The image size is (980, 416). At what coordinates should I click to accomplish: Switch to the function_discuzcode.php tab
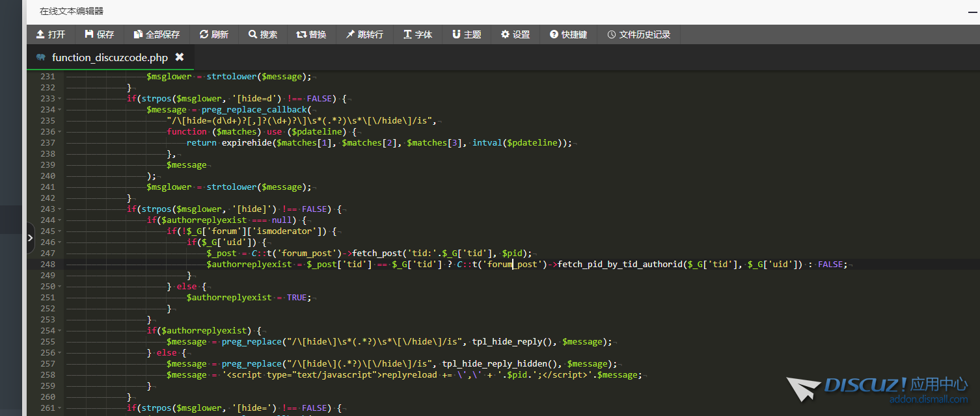[x=110, y=57]
